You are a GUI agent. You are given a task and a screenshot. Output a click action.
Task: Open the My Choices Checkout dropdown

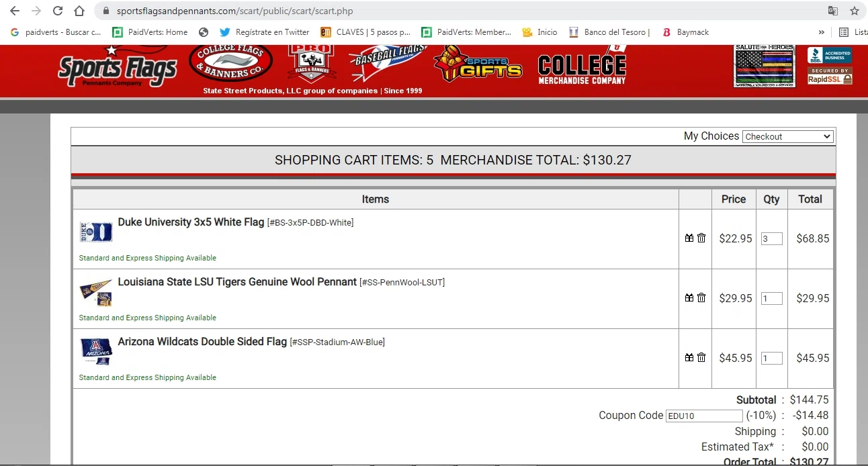[788, 136]
